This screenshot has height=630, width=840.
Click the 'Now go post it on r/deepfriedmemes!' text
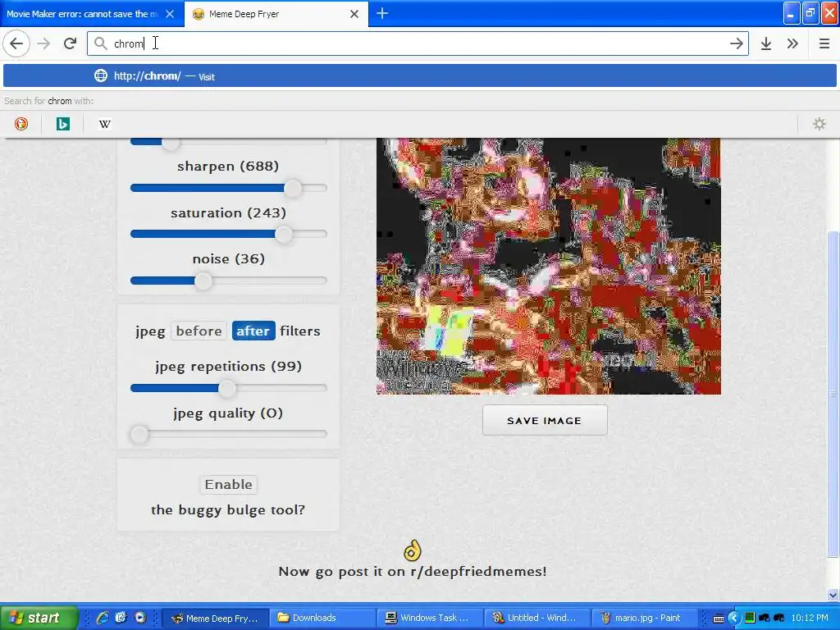413,571
